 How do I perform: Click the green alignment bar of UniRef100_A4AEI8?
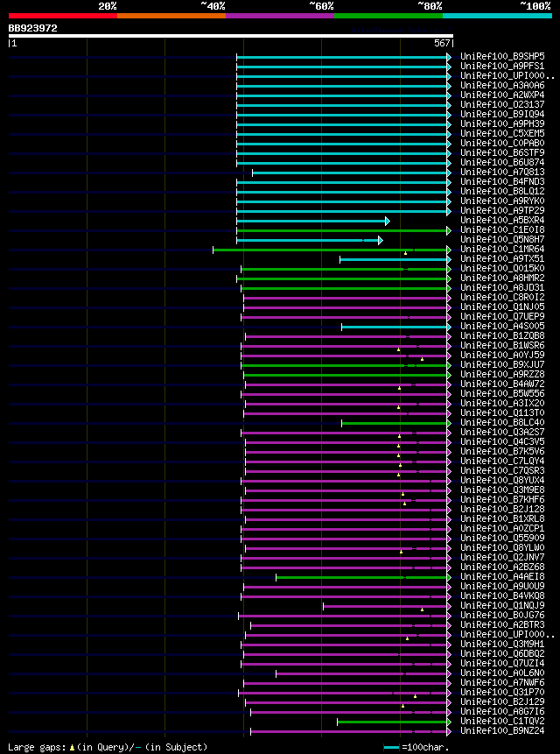click(364, 577)
